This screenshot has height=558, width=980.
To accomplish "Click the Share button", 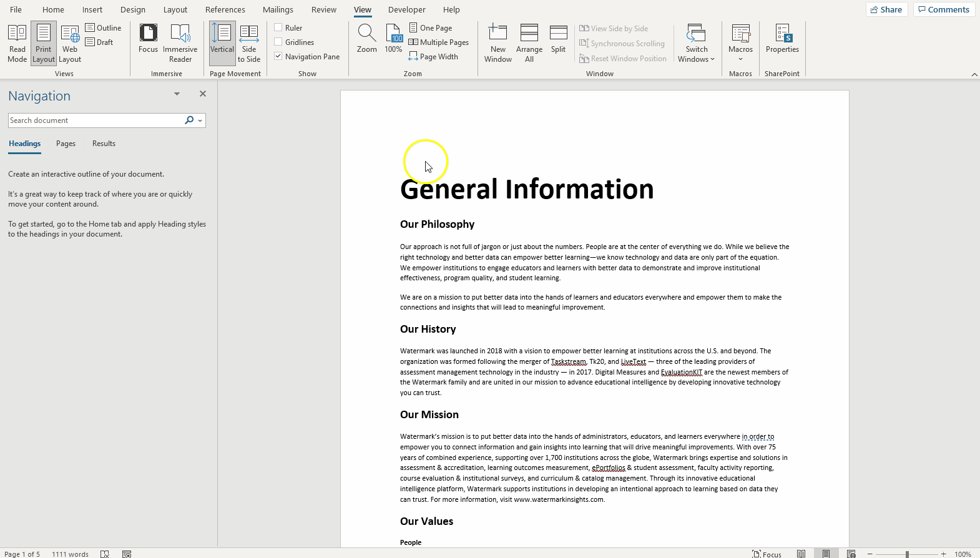I will [x=886, y=9].
